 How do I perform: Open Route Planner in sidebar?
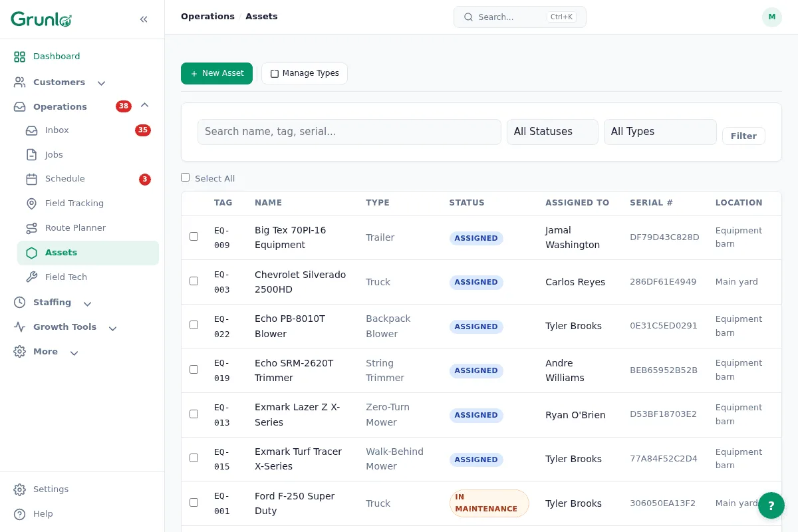pos(88,228)
